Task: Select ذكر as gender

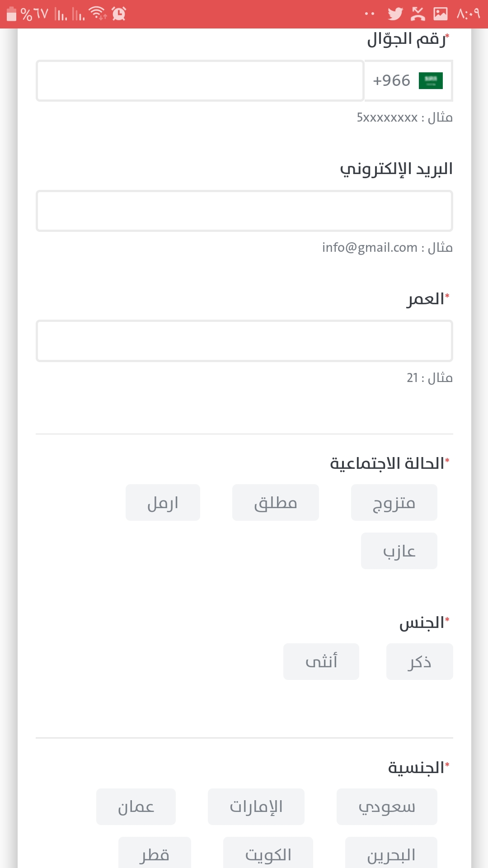Action: 419,662
